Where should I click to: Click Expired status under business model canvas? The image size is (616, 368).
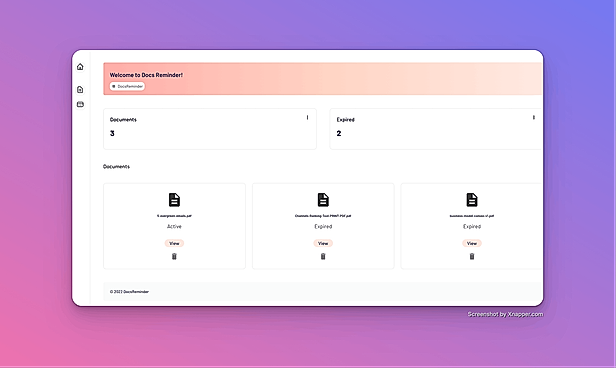(x=472, y=227)
